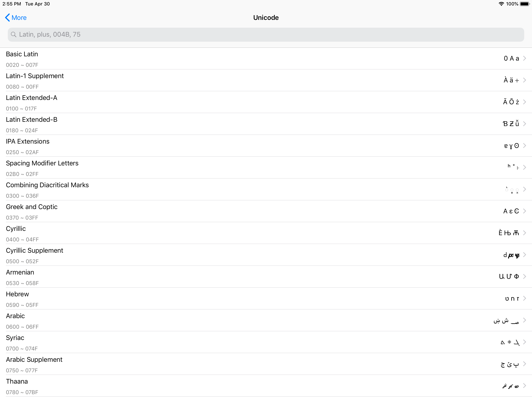The image size is (532, 399).
Task: Expand Cyrillic row chevron
Action: (x=525, y=233)
